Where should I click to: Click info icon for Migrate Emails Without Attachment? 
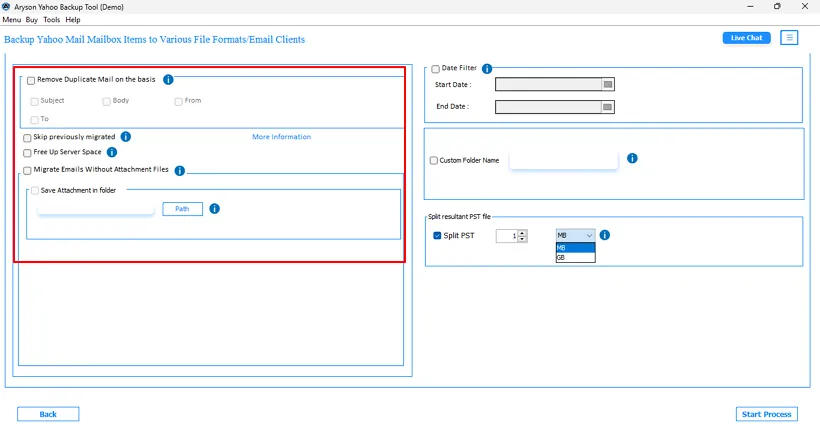point(179,170)
